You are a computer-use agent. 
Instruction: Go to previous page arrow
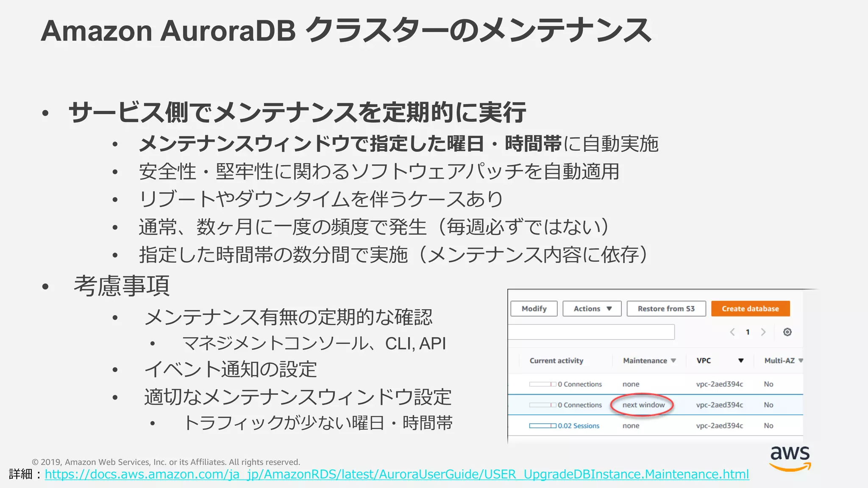(x=732, y=332)
